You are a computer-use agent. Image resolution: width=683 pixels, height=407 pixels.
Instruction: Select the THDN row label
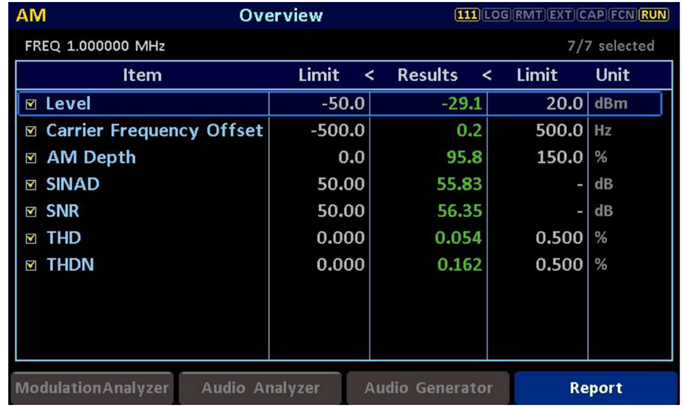click(x=70, y=265)
